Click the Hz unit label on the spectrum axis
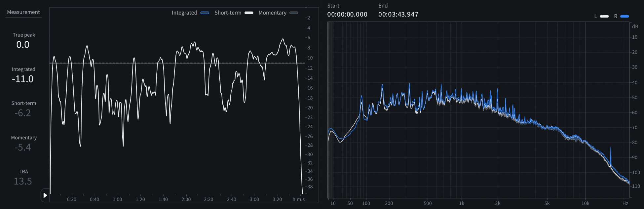This screenshot has height=209, width=644. point(625,203)
